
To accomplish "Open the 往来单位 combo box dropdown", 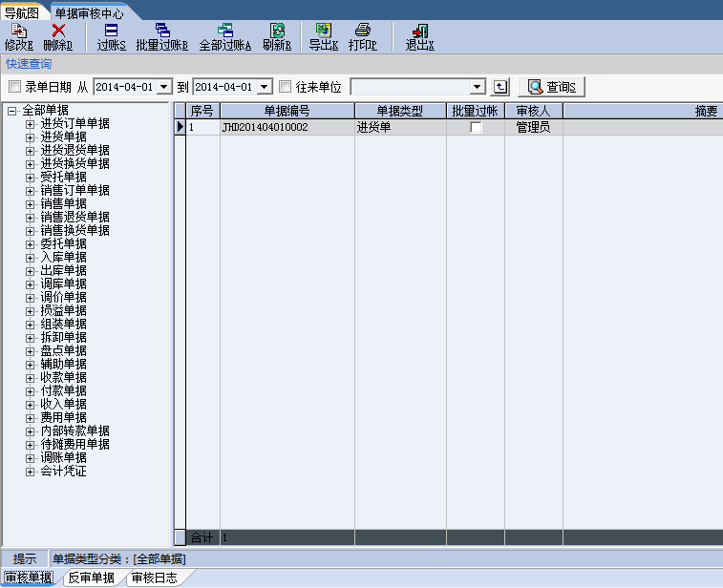I will [478, 87].
